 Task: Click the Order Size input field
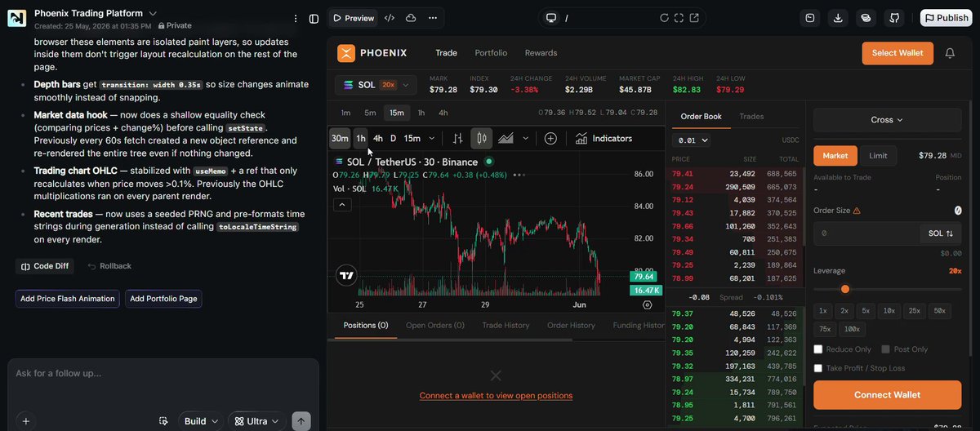866,233
